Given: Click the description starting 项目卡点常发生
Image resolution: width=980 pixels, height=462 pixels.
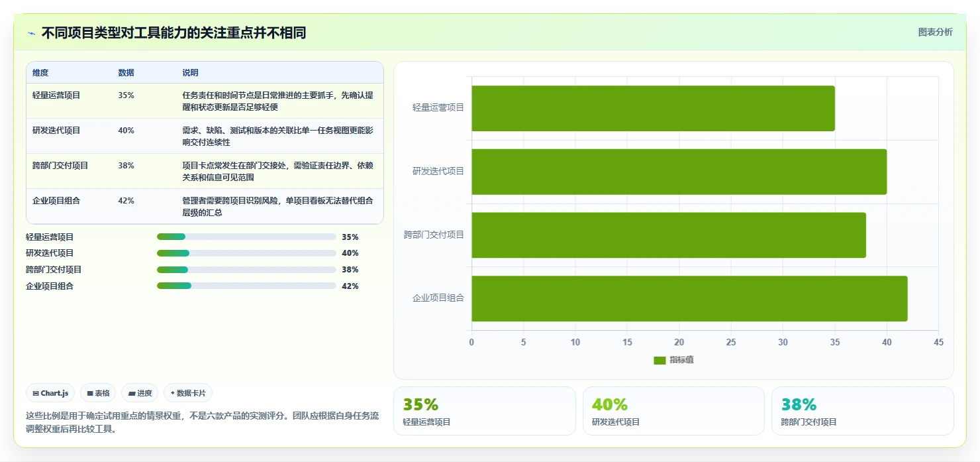Looking at the screenshot, I should [x=278, y=172].
